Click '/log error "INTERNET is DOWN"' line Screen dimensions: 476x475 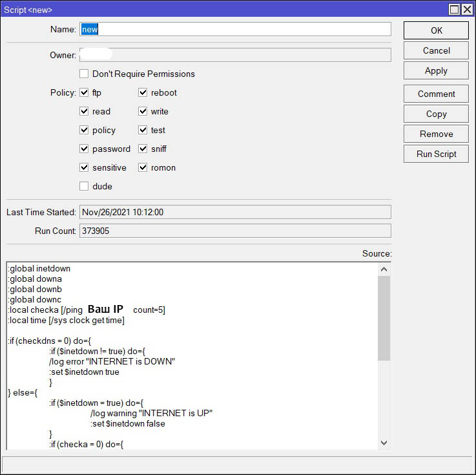[x=112, y=362]
